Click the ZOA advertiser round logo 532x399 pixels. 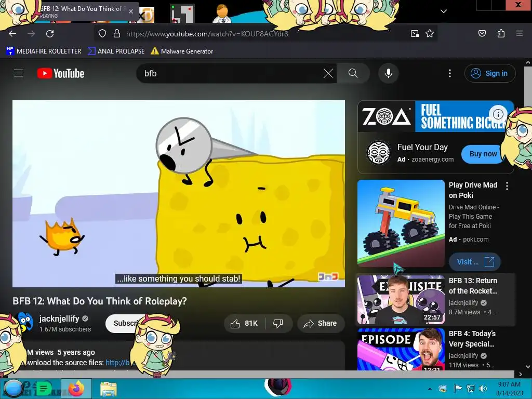pos(379,153)
